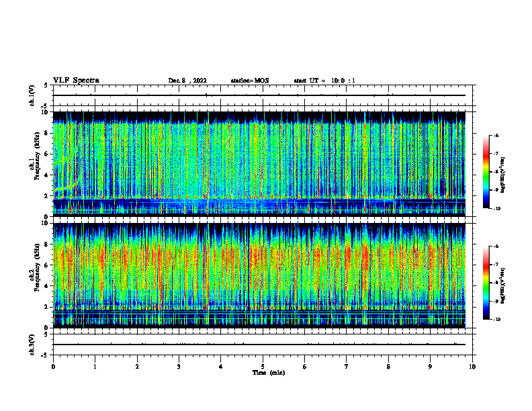Click the ch.1 spectrogram color scale bar

[486, 172]
